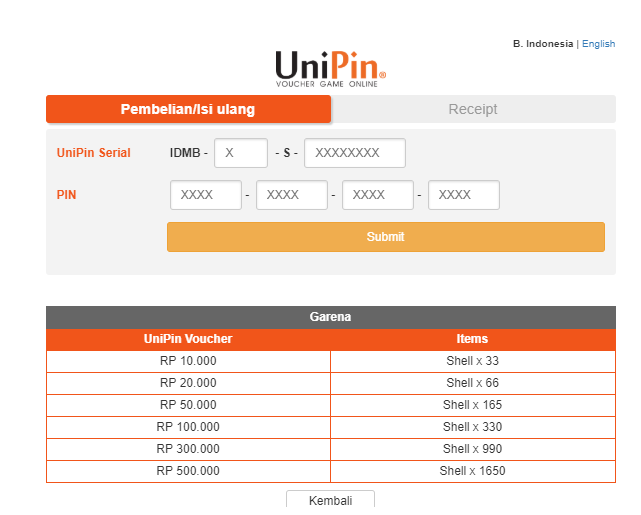Click the second PIN XXXX field
Screen dimensions: 641x515
pyautogui.click(x=292, y=195)
